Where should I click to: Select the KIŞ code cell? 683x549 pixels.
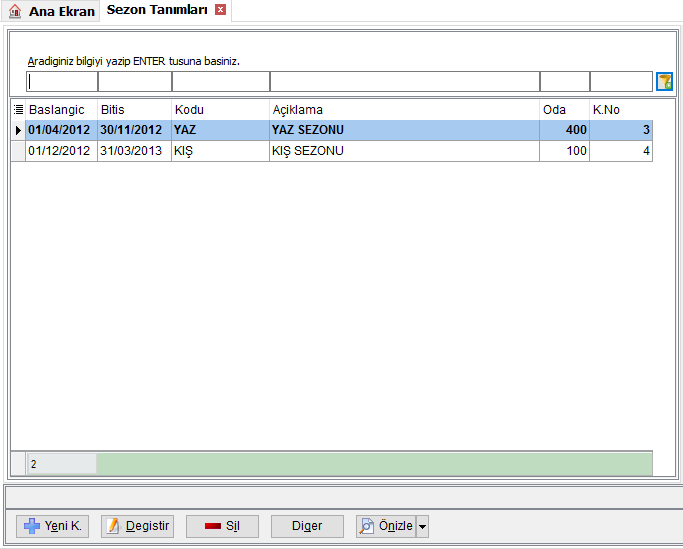(220, 151)
